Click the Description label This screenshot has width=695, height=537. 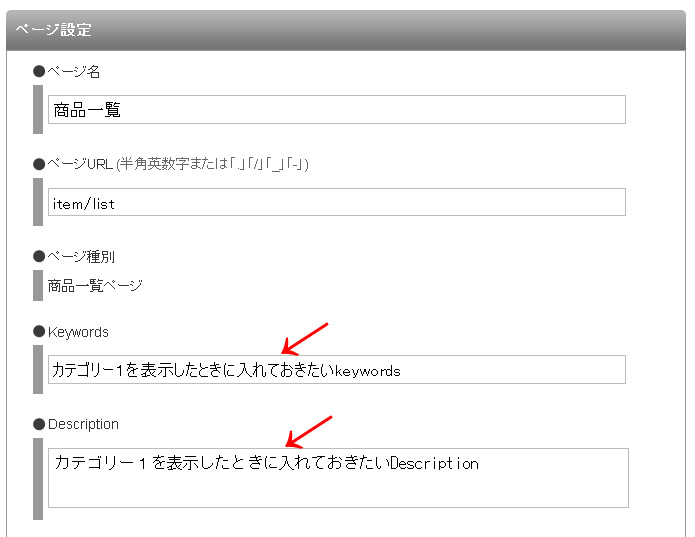point(83,424)
